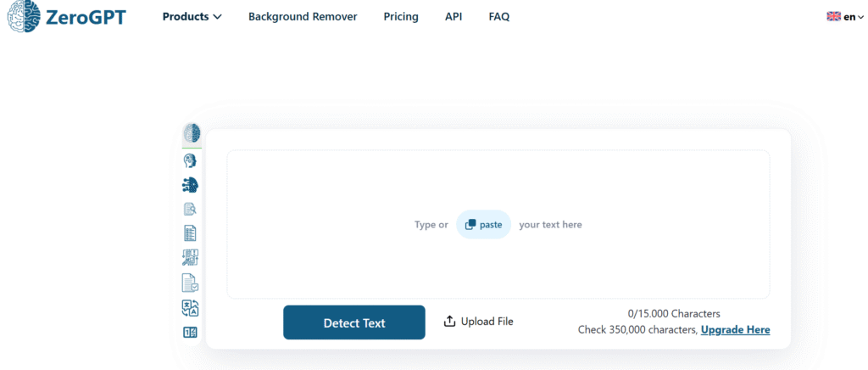Open the sidebar tool with arrows and exclamation mark
868x370 pixels.
pyautogui.click(x=191, y=258)
